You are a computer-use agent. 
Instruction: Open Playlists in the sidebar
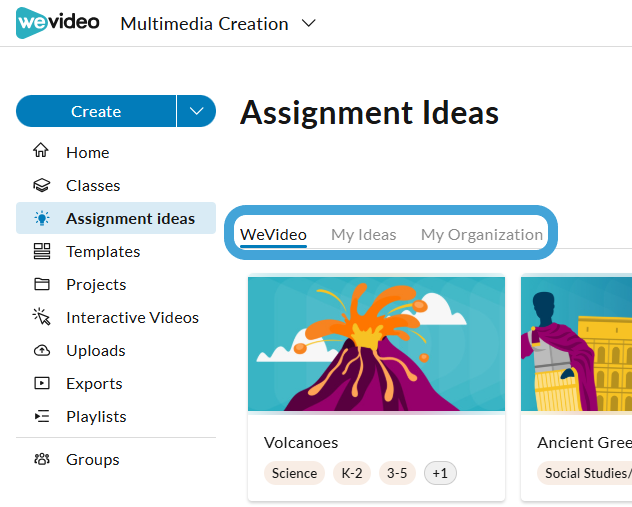coord(116,417)
